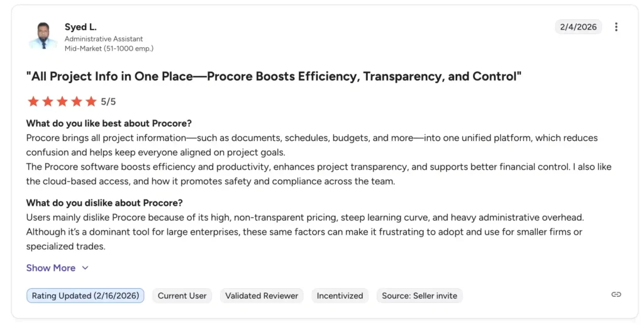Click the Current User tag
Screen dimensions: 644x329
coord(182,296)
